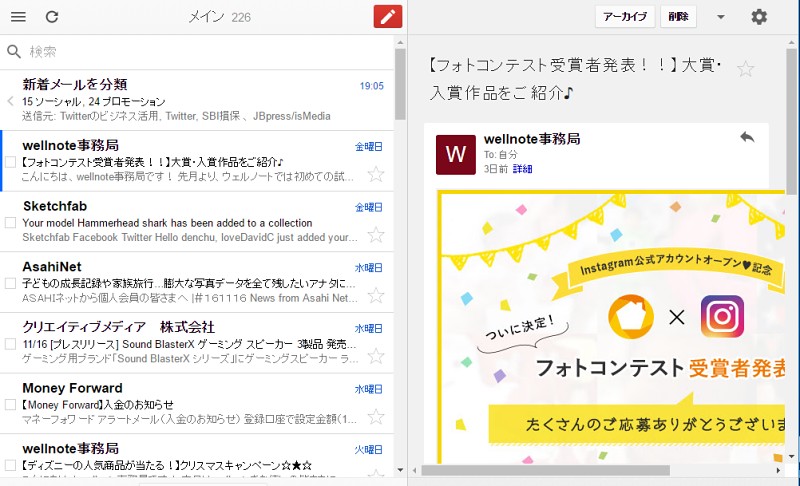Click the Instagram logo in email banner
Viewport: 800px width, 486px height.
pyautogui.click(x=722, y=316)
